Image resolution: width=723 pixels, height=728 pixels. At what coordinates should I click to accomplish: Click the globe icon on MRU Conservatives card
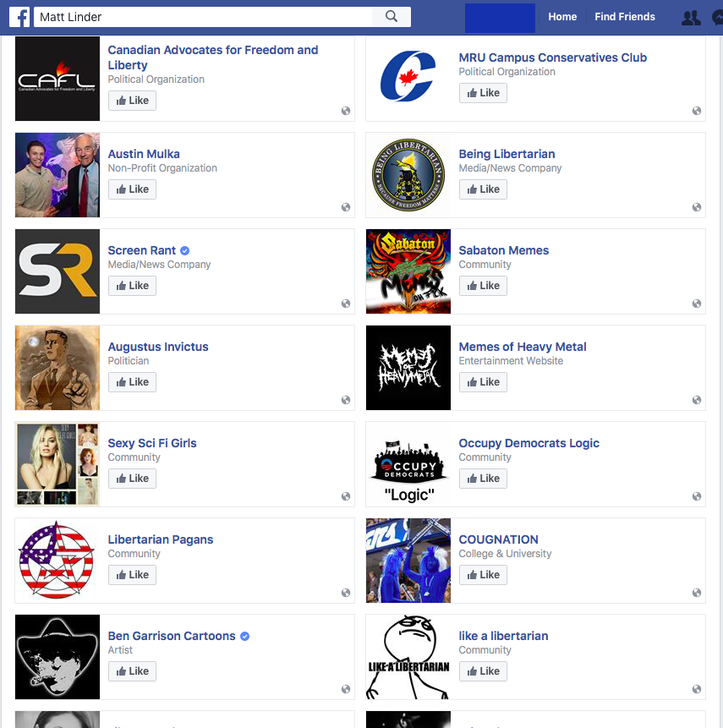point(697,111)
